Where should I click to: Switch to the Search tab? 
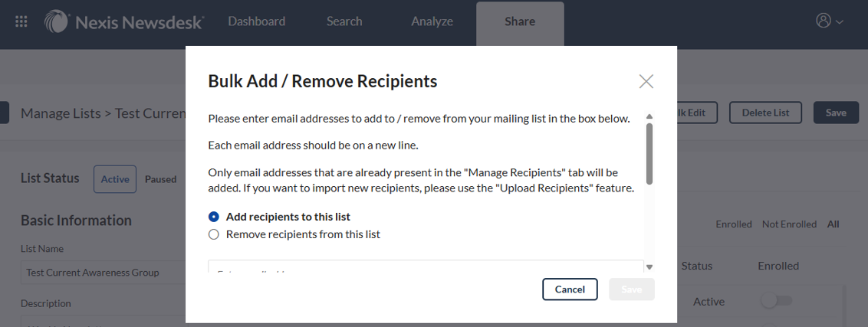click(x=344, y=21)
